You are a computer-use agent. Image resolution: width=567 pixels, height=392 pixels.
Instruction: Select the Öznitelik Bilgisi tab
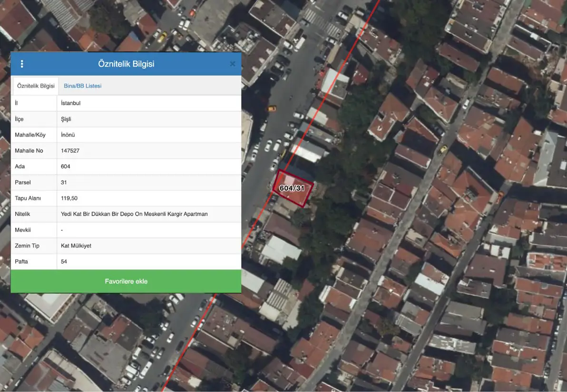coord(36,86)
